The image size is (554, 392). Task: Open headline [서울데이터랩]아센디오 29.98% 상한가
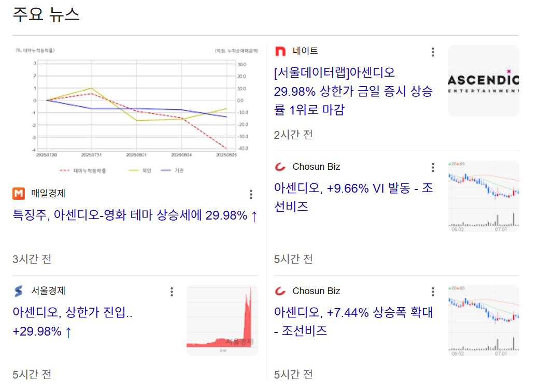[353, 91]
